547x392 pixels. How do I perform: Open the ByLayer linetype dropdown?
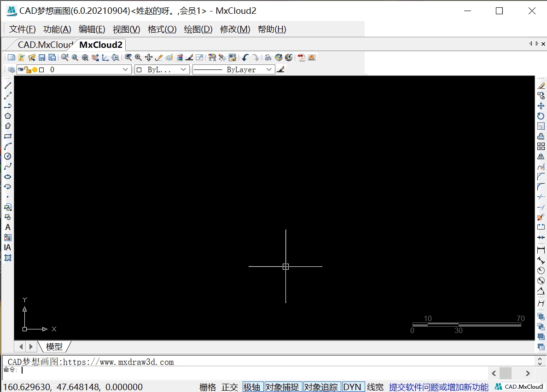point(269,69)
